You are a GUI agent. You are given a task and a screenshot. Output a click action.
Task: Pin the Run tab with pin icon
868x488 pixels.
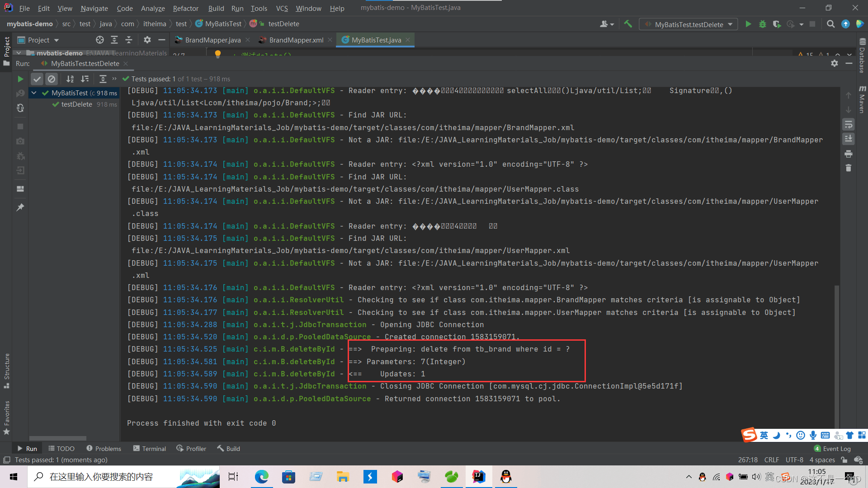point(20,207)
